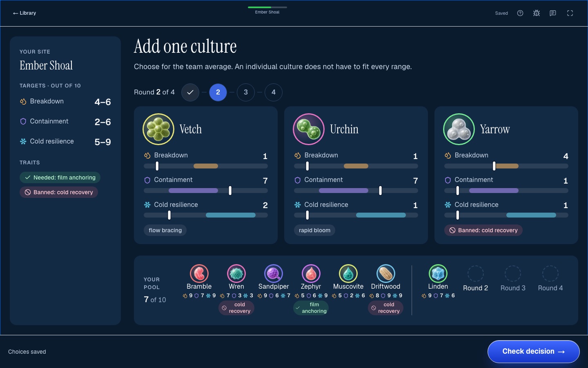Image resolution: width=588 pixels, height=368 pixels.
Task: Select round 2 step indicator
Action: click(x=218, y=92)
